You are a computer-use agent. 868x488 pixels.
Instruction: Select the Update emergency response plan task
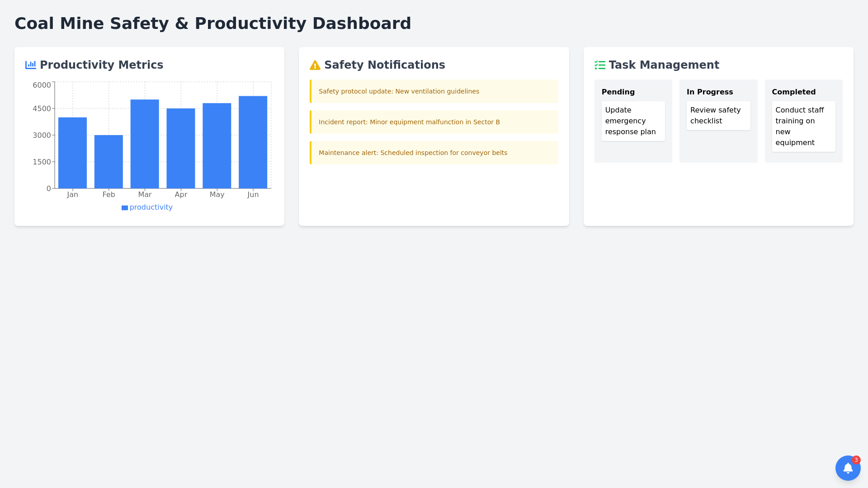click(x=633, y=121)
